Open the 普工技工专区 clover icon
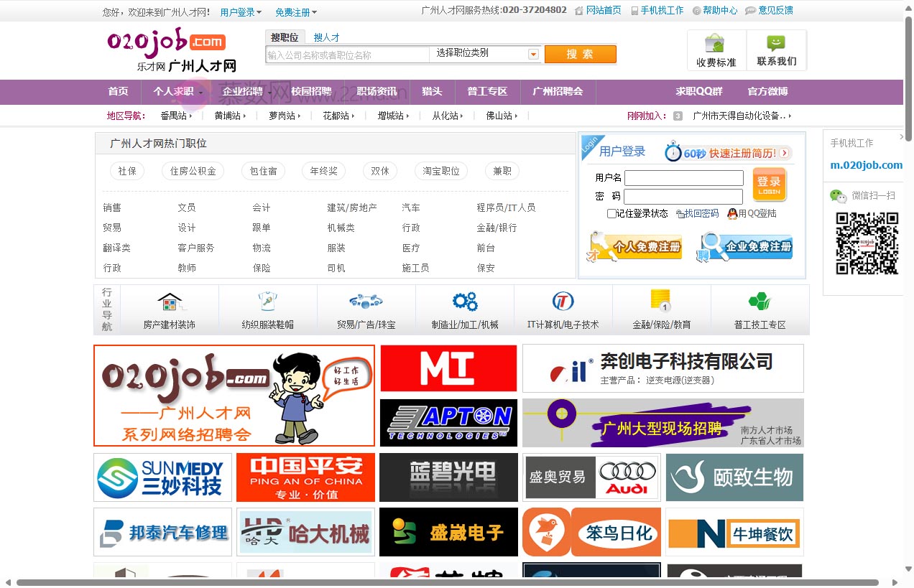This screenshot has height=588, width=914. [760, 301]
